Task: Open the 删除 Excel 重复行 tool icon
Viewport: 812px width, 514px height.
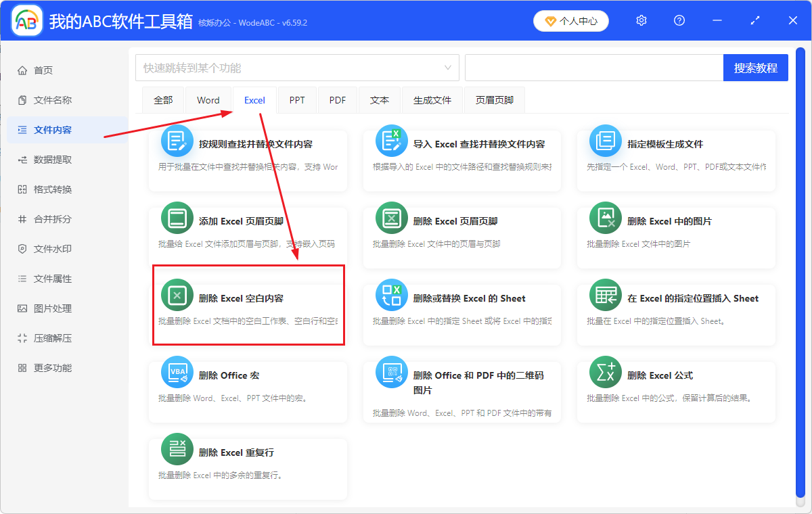Action: 177,448
